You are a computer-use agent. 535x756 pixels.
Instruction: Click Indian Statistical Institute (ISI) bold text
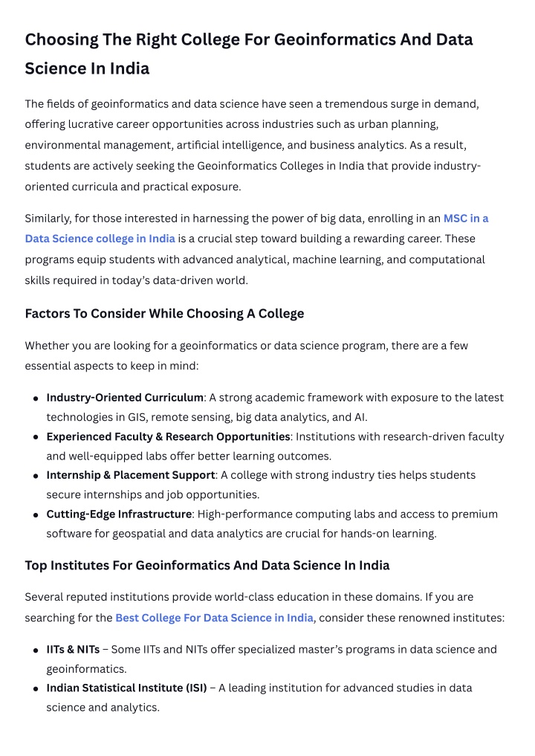point(126,688)
